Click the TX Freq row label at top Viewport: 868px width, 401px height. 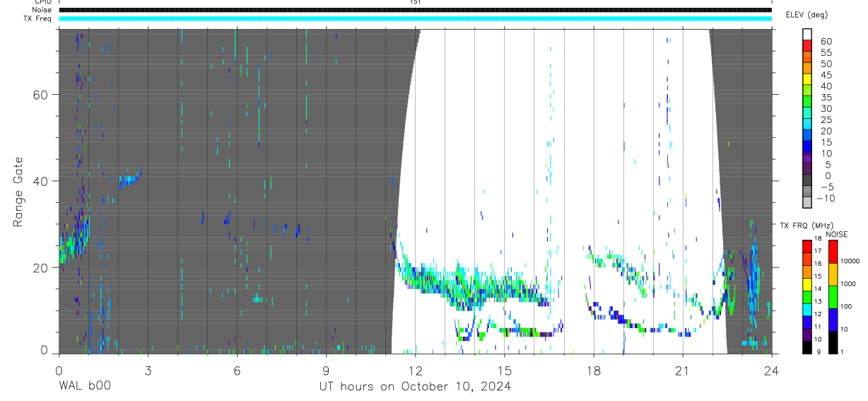[x=38, y=18]
